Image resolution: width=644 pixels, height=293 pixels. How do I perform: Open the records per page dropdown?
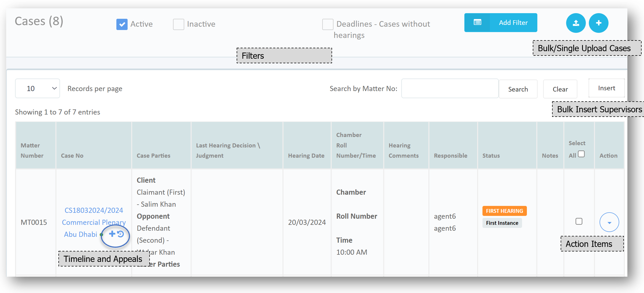tap(38, 88)
